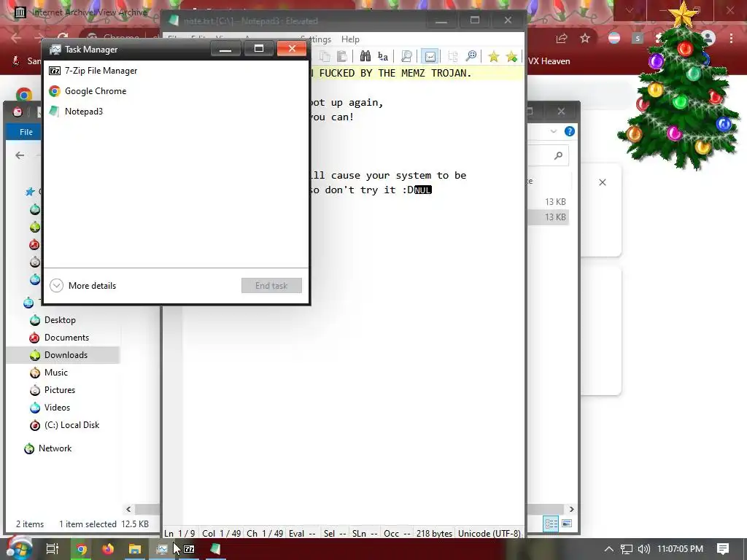This screenshot has width=747, height=560.
Task: Click the yellow Favorites star in Notepad3
Action: (x=494, y=57)
